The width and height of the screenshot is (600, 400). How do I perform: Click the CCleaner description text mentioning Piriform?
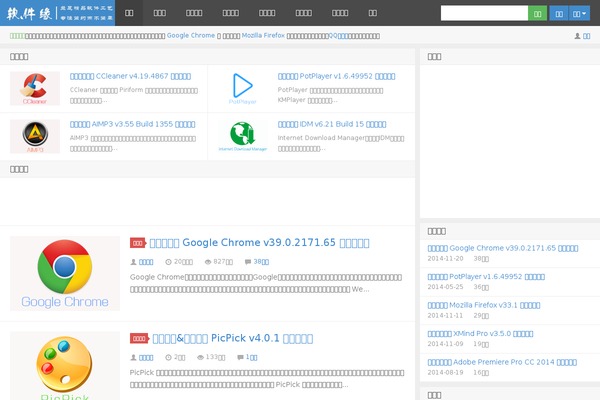tap(134, 95)
